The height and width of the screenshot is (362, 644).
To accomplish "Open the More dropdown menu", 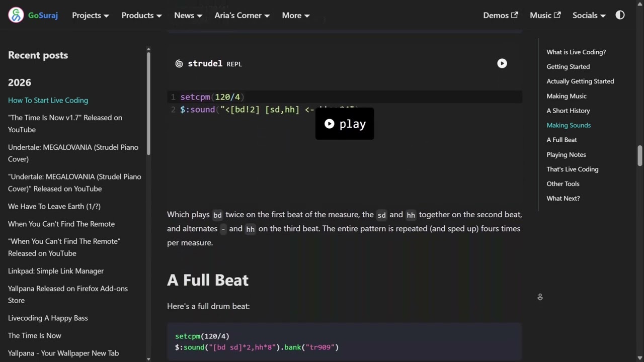I will [x=296, y=15].
